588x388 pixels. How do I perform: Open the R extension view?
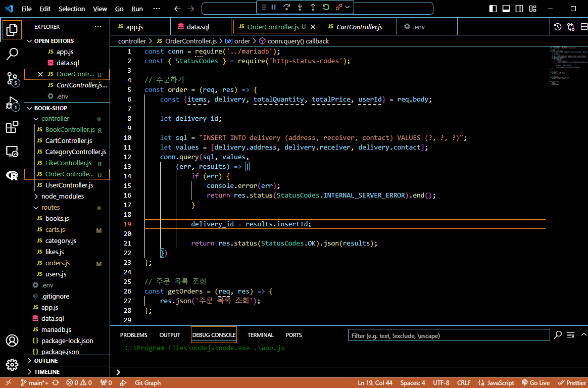click(x=12, y=175)
